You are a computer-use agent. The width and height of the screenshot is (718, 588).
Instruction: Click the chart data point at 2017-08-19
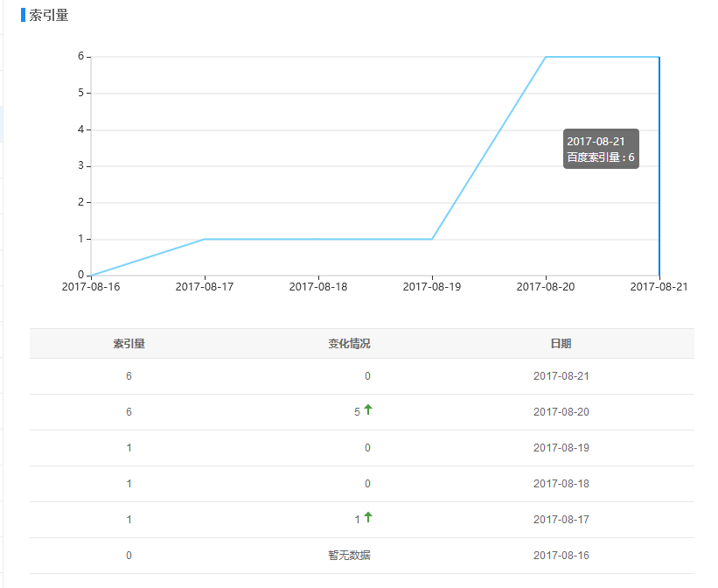[432, 239]
